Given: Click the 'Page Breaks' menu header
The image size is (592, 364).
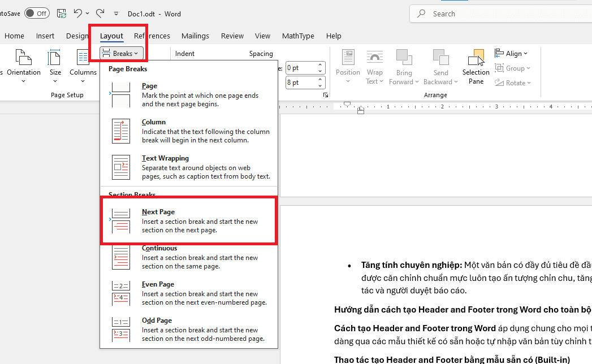Looking at the screenshot, I should click(128, 69).
